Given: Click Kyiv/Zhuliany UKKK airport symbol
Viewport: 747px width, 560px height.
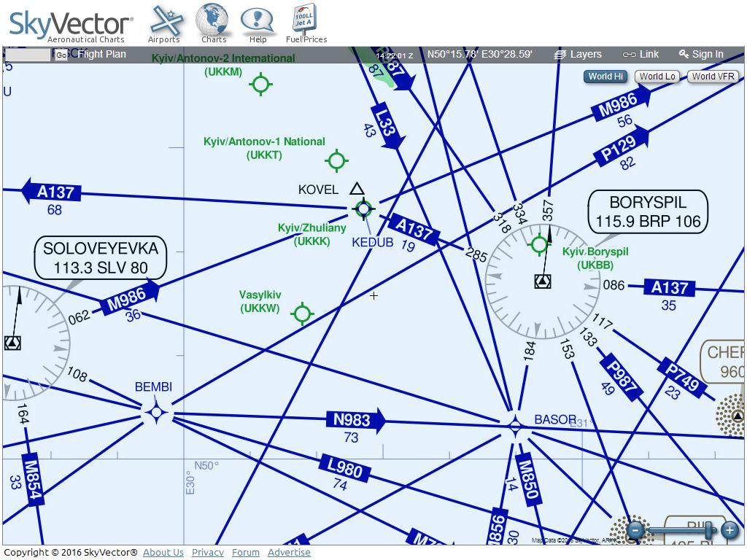Looking at the screenshot, I should click(363, 209).
